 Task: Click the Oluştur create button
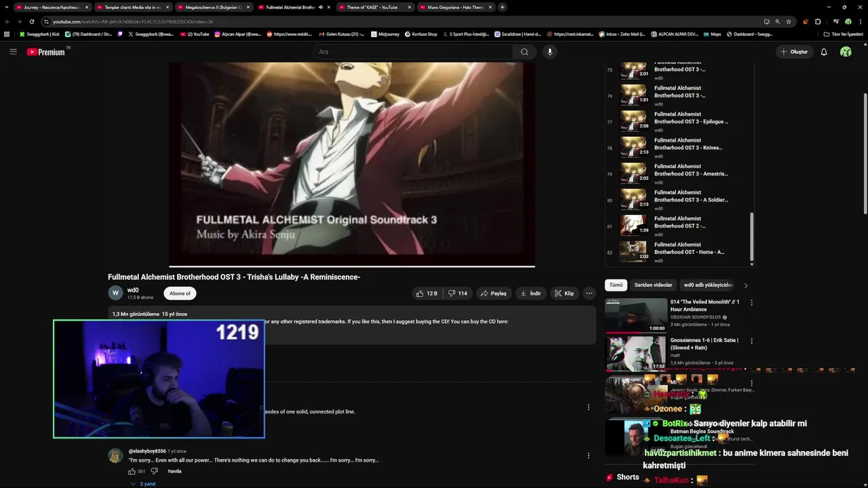pos(795,52)
